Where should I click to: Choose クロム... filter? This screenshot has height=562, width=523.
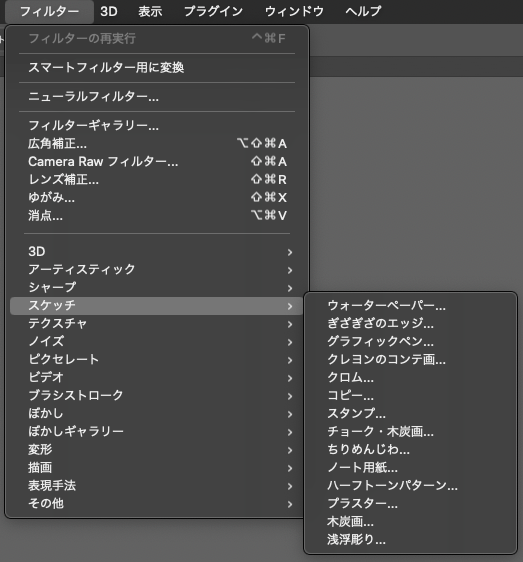click(x=410, y=377)
